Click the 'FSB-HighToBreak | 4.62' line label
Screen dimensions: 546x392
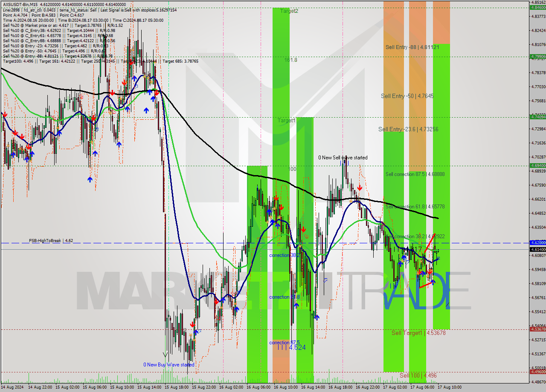tap(51, 241)
